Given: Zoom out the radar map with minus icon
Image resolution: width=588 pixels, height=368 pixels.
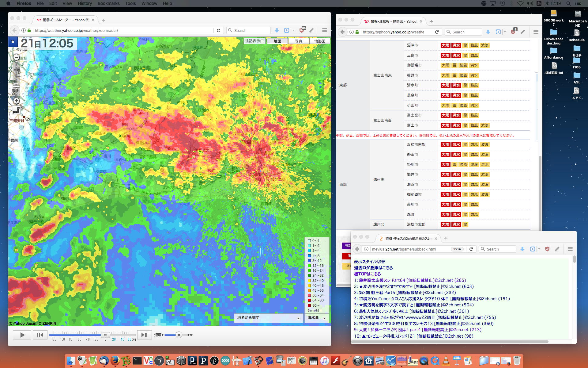Looking at the screenshot, I should [17, 57].
